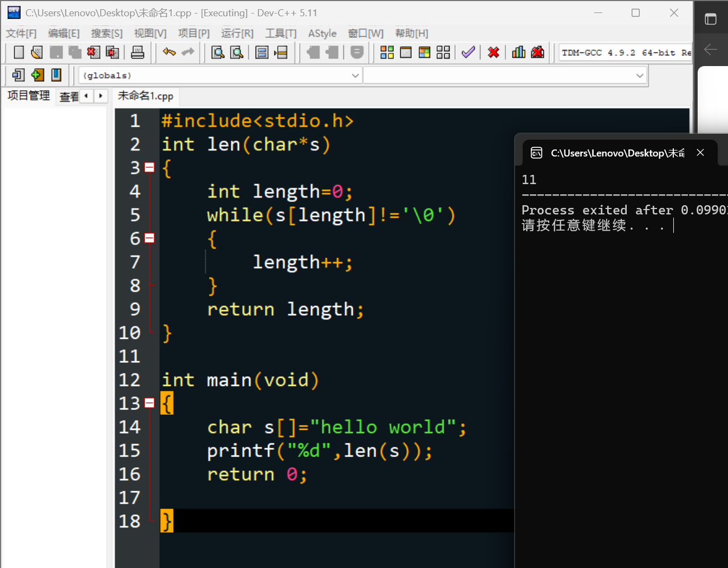Click the greyed unindent icon
This screenshot has width=728, height=568.
(x=314, y=53)
